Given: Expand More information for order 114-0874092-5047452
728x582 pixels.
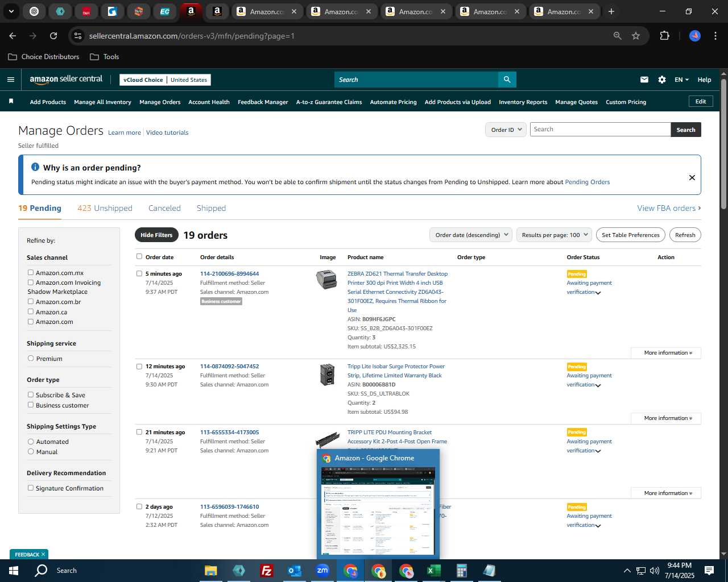Looking at the screenshot, I should click(665, 418).
